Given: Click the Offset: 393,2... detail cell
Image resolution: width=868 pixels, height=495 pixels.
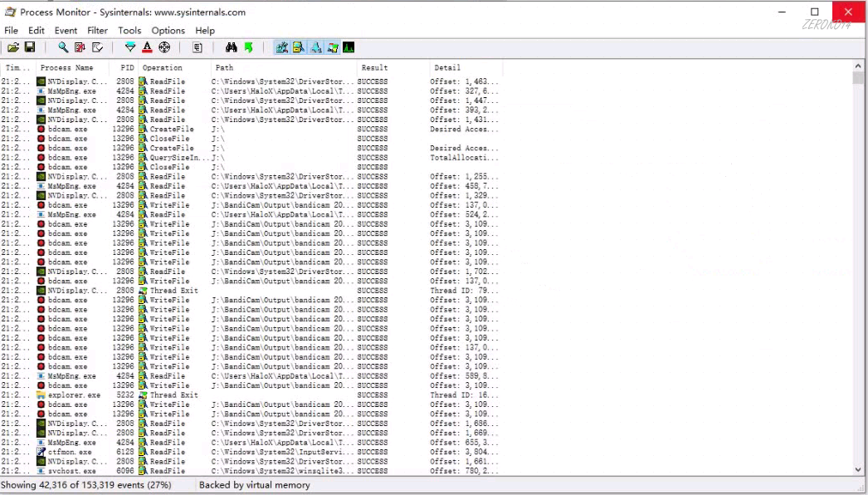Looking at the screenshot, I should pyautogui.click(x=464, y=110).
